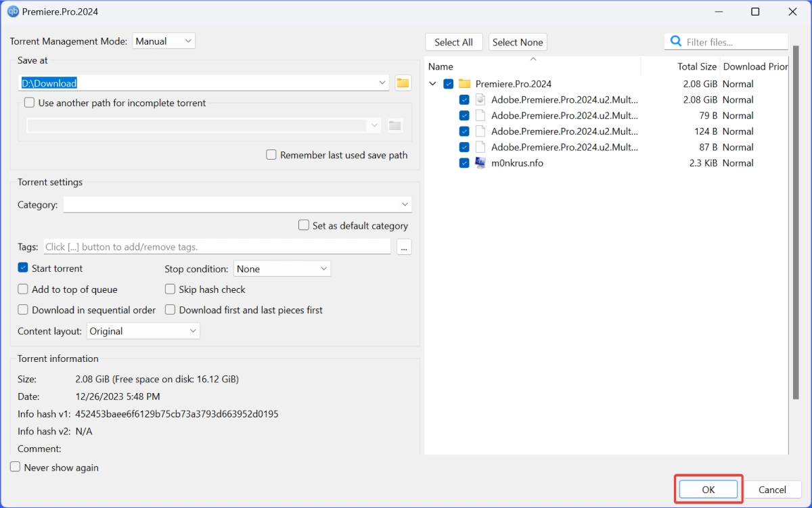
Task: Click the blank file icon in the 124 B row
Action: click(480, 131)
